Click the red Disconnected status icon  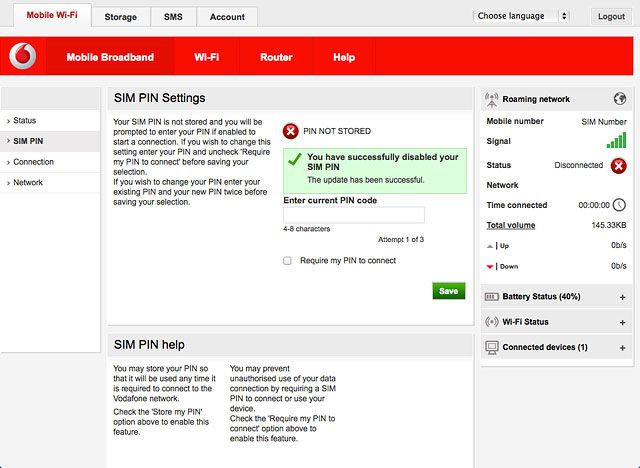tap(619, 166)
